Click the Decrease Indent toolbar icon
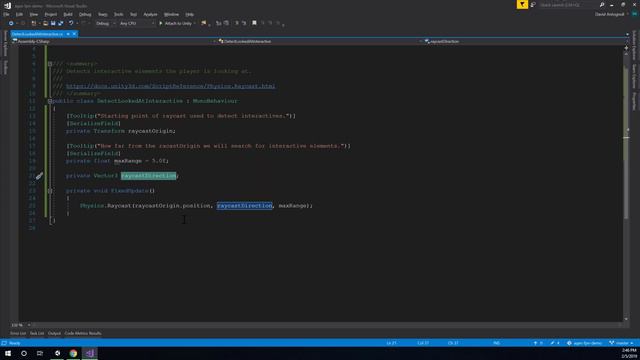The height and width of the screenshot is (360, 640). point(237,23)
